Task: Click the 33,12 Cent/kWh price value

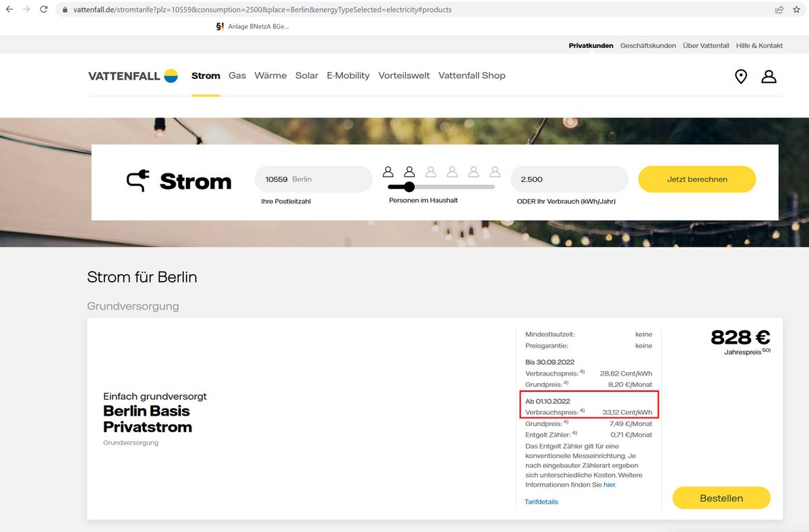Action: pos(627,413)
